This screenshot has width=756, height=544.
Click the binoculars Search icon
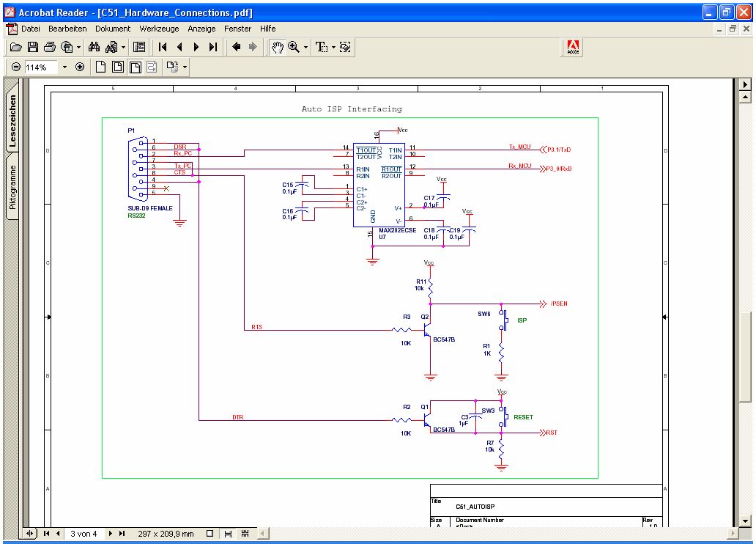[x=94, y=47]
